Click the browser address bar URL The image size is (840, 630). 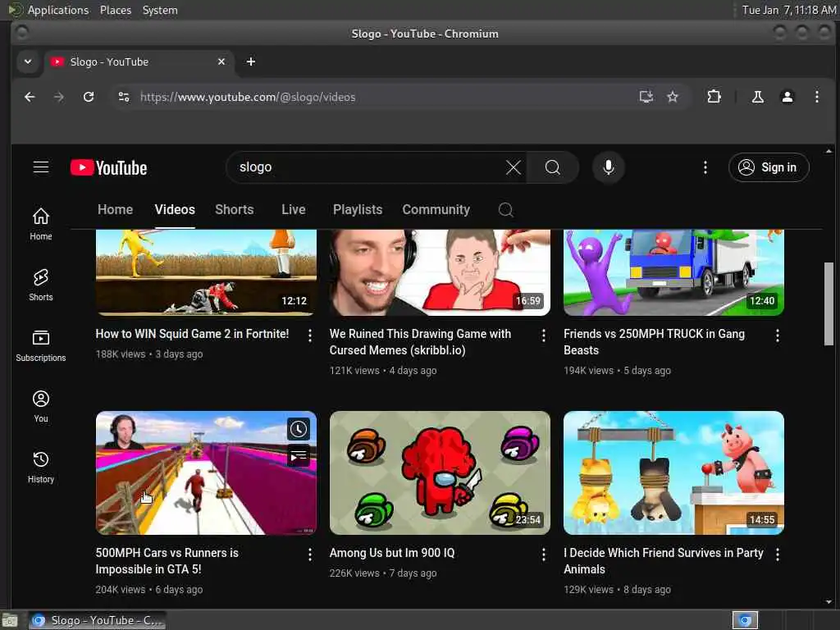[x=248, y=97]
